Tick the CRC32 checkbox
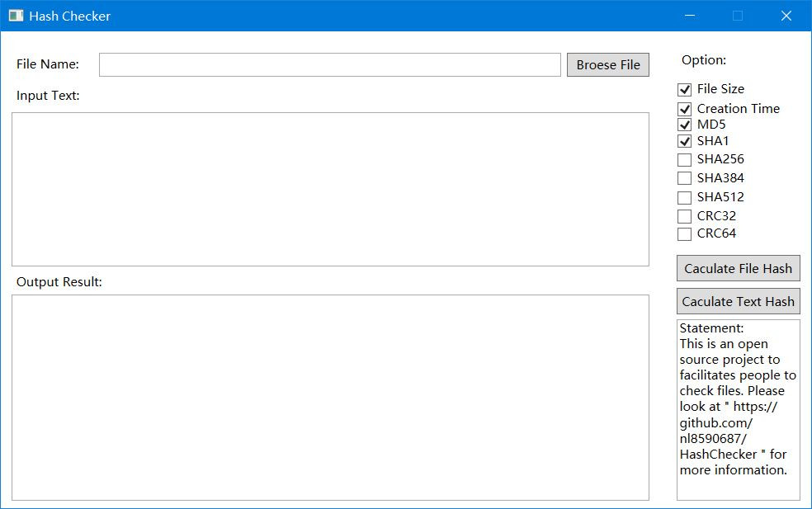The image size is (812, 509). click(684, 216)
